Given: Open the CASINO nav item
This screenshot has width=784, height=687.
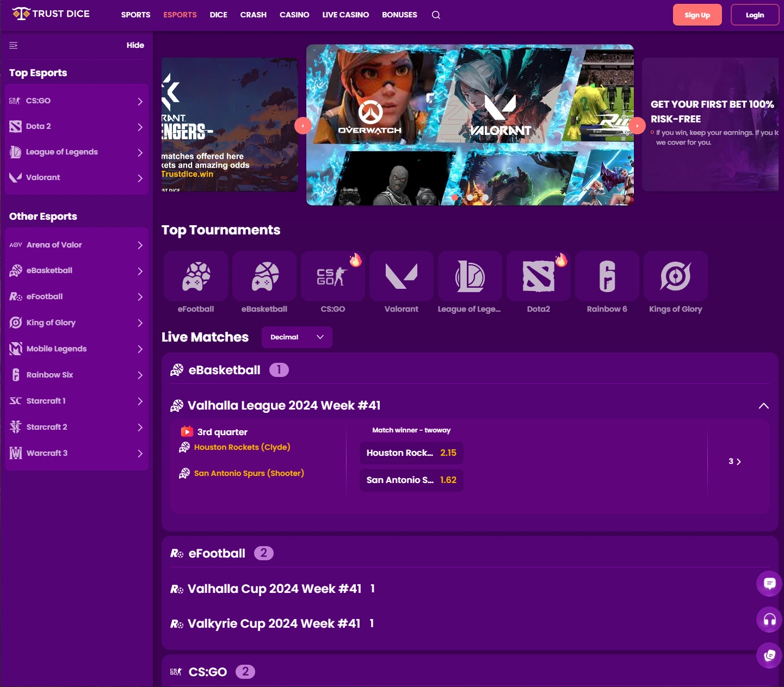Looking at the screenshot, I should (294, 15).
